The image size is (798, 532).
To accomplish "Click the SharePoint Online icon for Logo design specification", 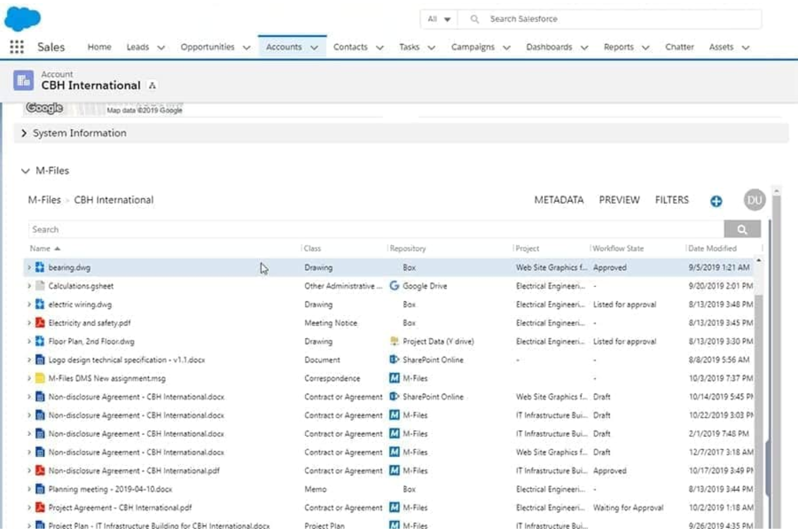I will click(394, 360).
